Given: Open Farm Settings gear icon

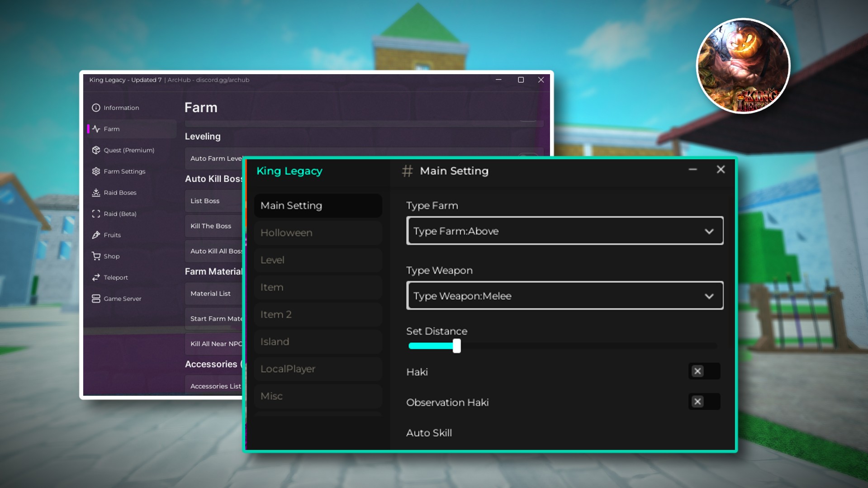Looking at the screenshot, I should click(x=96, y=171).
